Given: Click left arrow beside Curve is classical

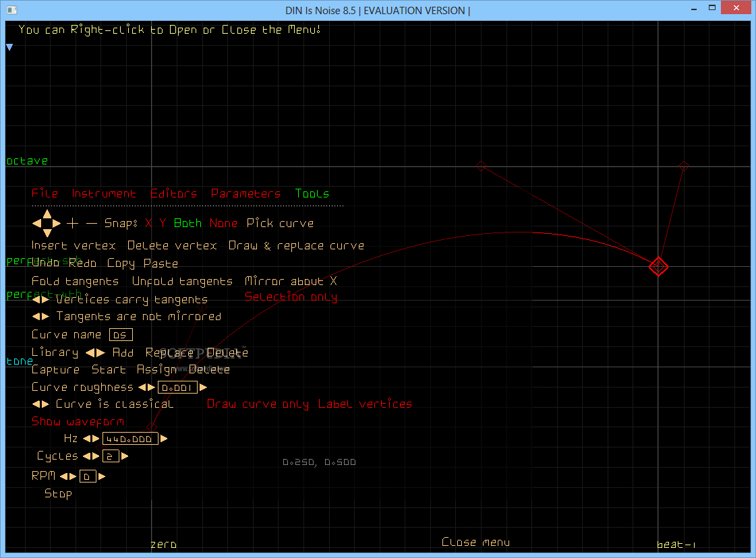Looking at the screenshot, I should pyautogui.click(x=36, y=404).
